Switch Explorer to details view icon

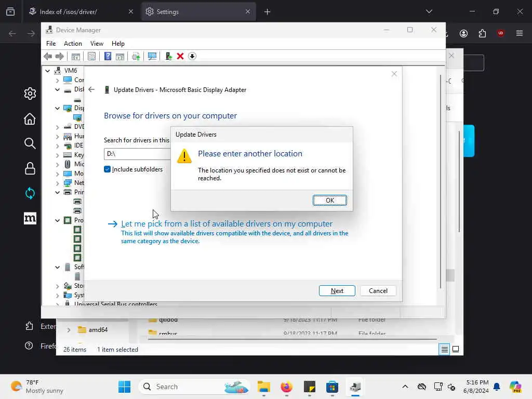click(445, 349)
